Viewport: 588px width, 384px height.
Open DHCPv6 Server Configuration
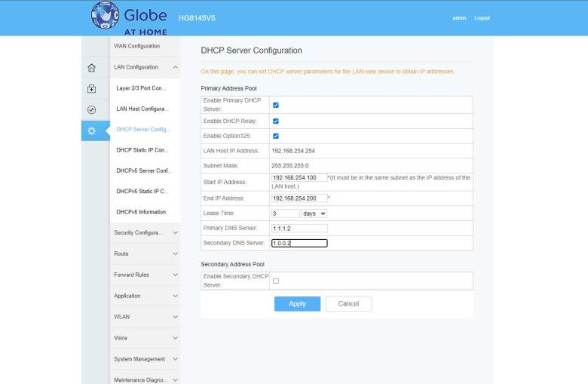click(x=144, y=170)
